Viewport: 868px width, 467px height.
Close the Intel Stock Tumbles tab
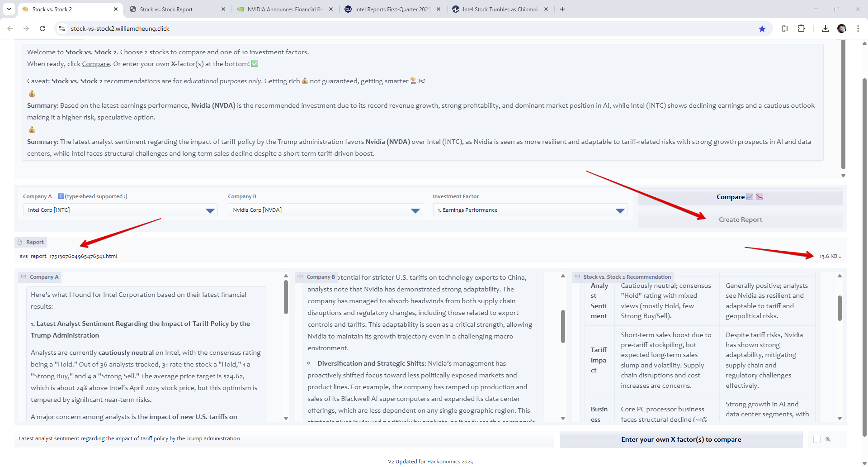546,9
